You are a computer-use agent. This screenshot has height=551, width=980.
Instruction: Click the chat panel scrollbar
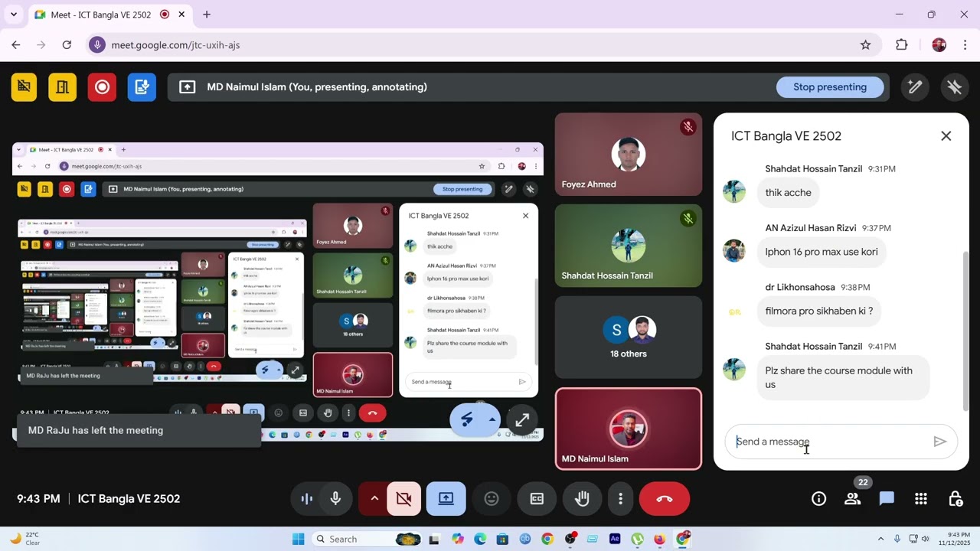pos(965,329)
